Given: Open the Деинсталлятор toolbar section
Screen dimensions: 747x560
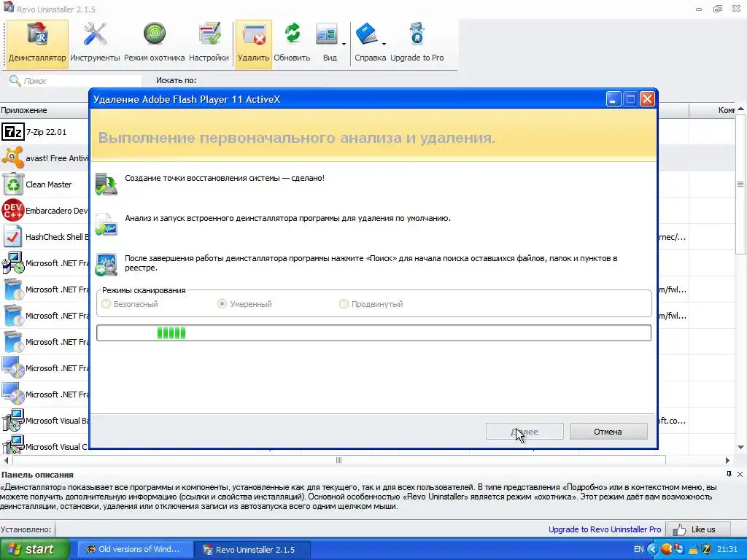Looking at the screenshot, I should tap(37, 44).
